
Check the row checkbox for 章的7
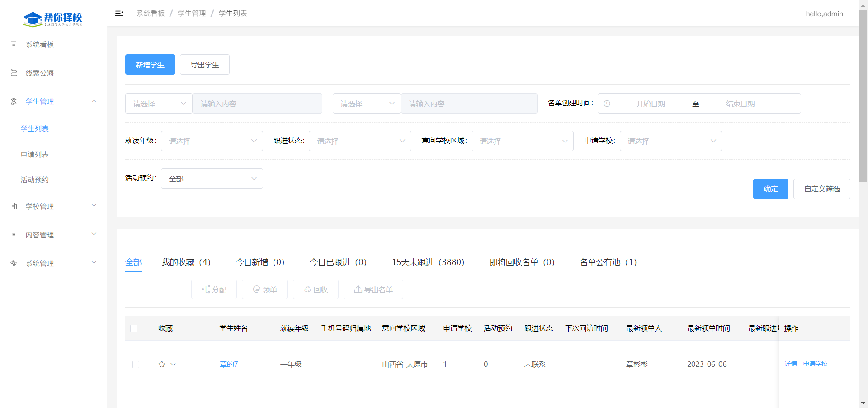tap(136, 365)
